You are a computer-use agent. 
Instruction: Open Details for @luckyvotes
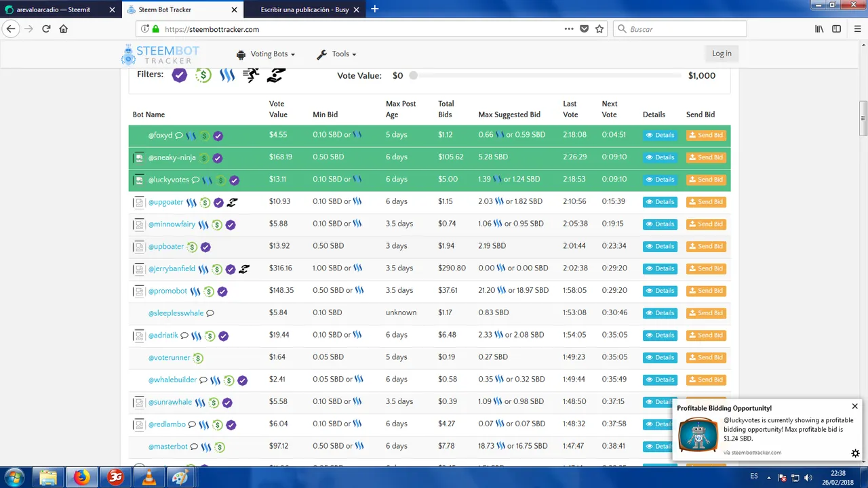(x=660, y=180)
